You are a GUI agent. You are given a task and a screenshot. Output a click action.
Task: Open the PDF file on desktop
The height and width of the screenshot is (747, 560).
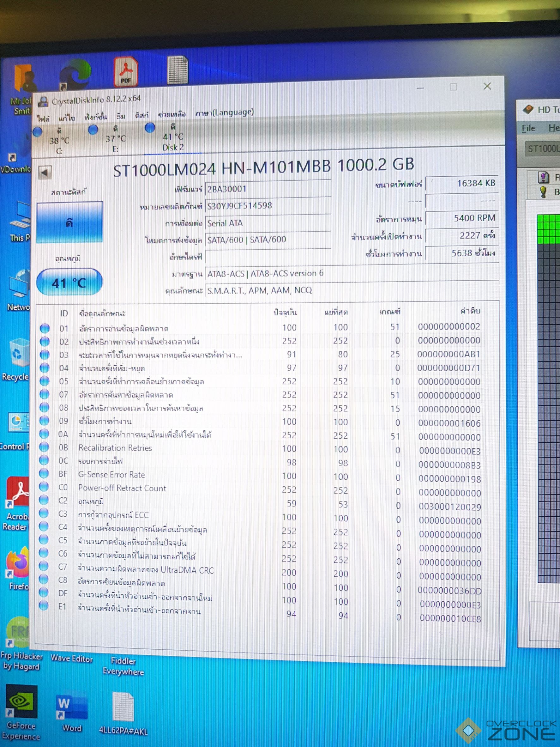[126, 72]
